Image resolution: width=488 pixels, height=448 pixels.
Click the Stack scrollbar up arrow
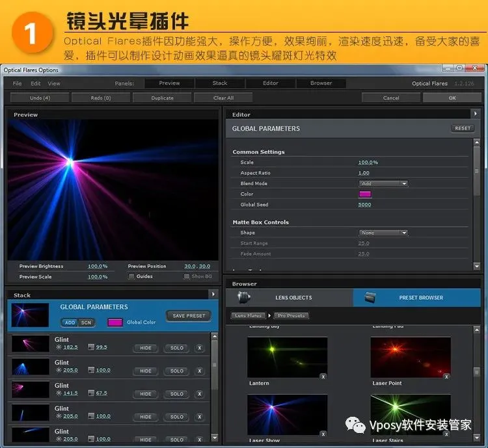[215, 336]
